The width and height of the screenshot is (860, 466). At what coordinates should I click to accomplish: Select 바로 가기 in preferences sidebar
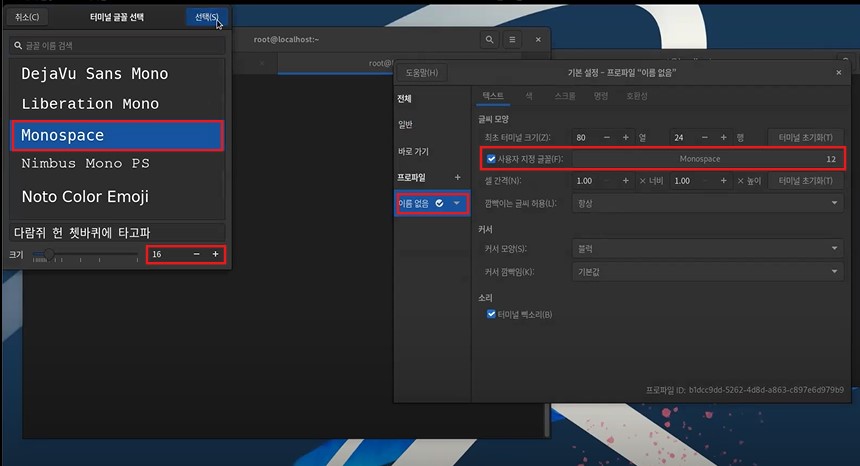tap(414, 151)
